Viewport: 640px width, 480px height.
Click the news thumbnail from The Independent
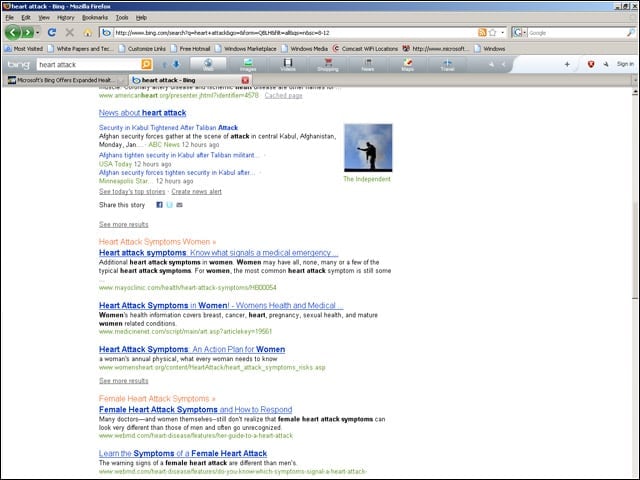point(368,148)
